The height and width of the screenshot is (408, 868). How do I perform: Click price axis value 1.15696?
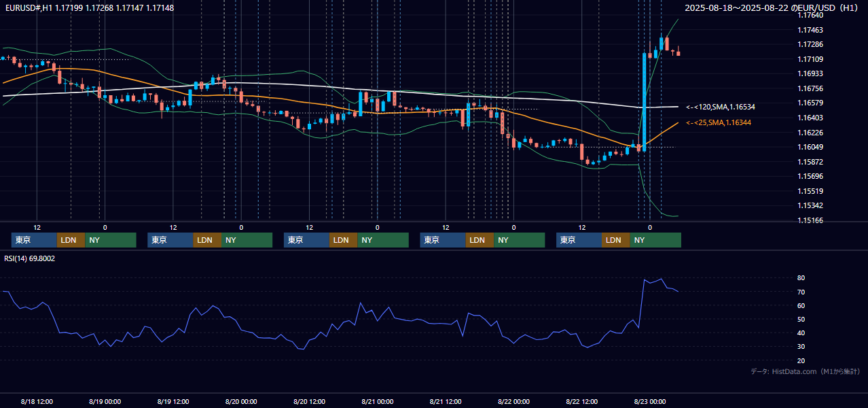[810, 176]
